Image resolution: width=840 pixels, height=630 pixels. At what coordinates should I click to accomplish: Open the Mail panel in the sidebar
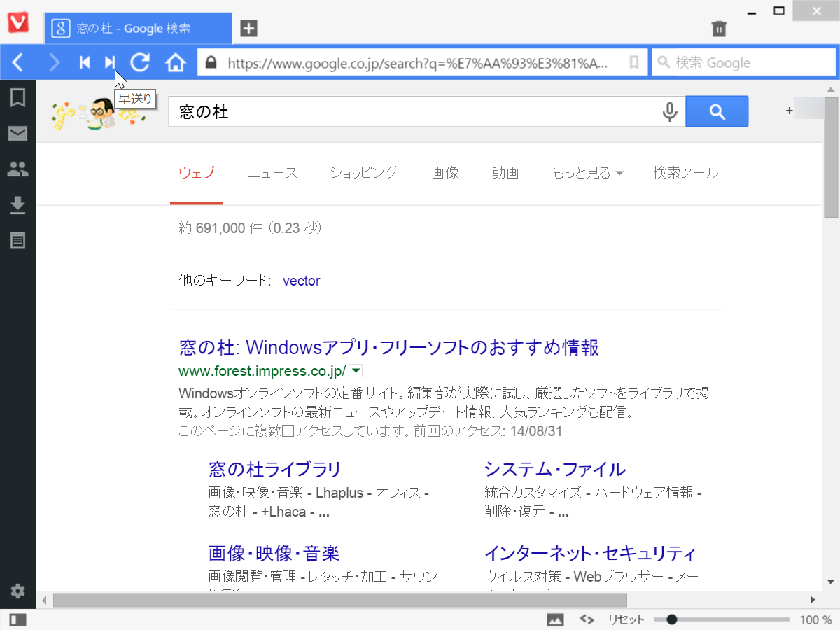point(17,133)
